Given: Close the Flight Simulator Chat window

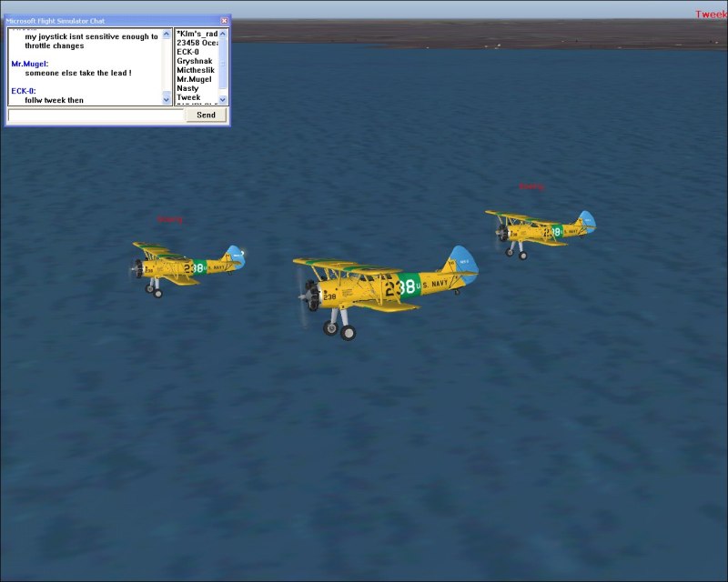Looking at the screenshot, I should click(x=224, y=21).
